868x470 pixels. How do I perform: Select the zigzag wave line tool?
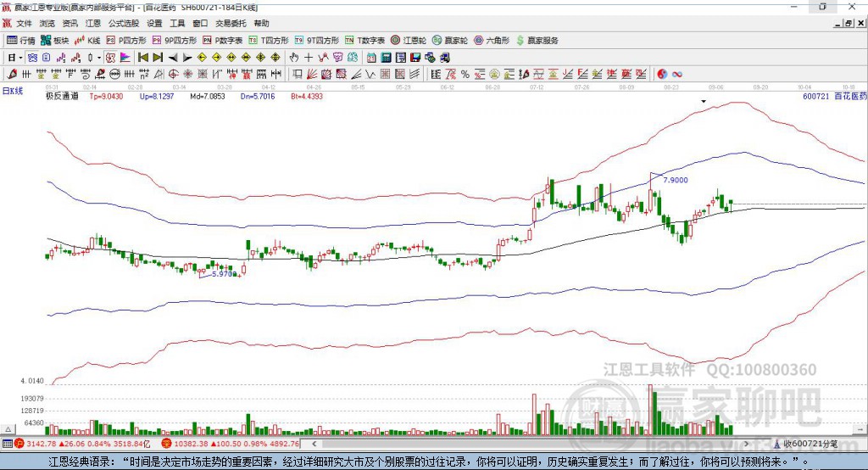tap(370, 75)
